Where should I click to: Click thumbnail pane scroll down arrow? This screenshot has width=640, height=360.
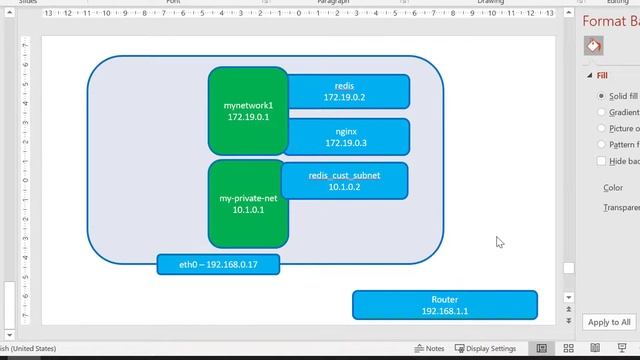click(9, 335)
